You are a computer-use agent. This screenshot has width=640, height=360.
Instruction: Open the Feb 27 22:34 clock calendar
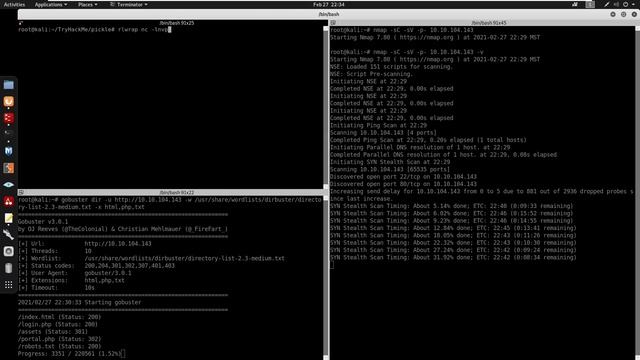[x=329, y=4]
